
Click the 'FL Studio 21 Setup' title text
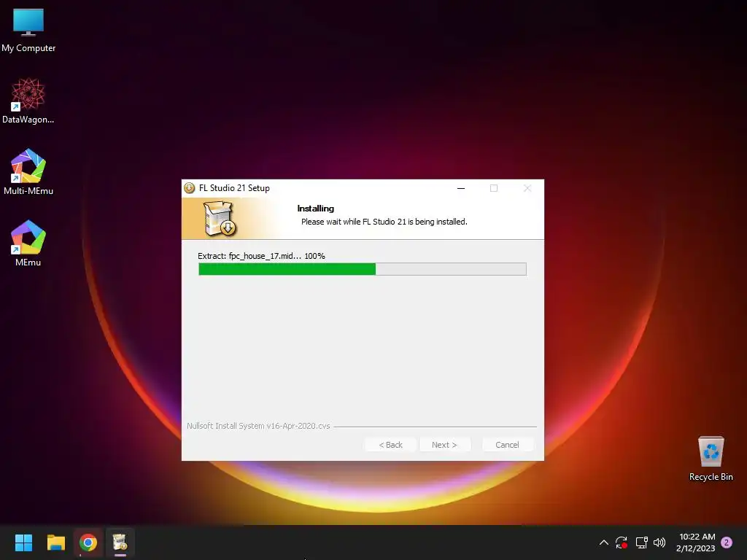click(x=234, y=188)
